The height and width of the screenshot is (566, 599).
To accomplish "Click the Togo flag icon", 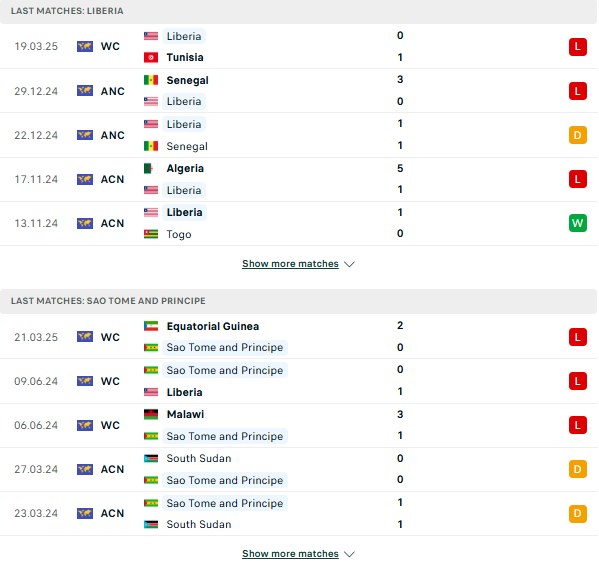I will 151,234.
